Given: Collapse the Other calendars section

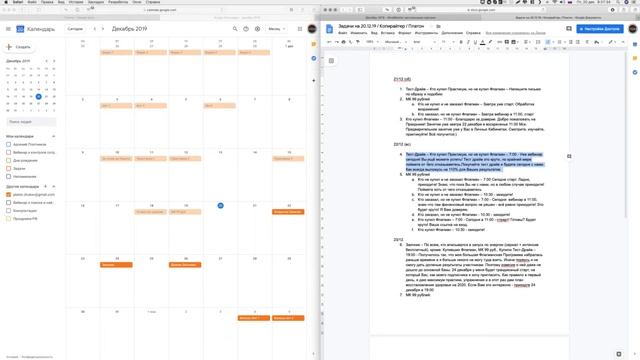Looking at the screenshot, I should point(53,187).
